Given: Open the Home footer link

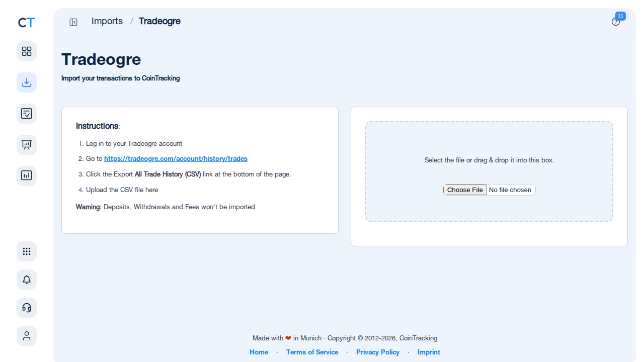Looking at the screenshot, I should click(x=259, y=352).
